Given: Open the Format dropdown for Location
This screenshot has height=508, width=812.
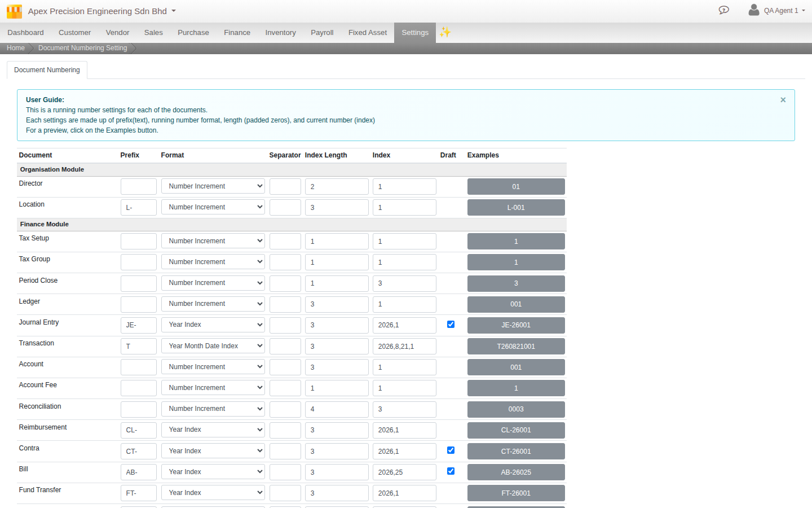Looking at the screenshot, I should click(213, 207).
